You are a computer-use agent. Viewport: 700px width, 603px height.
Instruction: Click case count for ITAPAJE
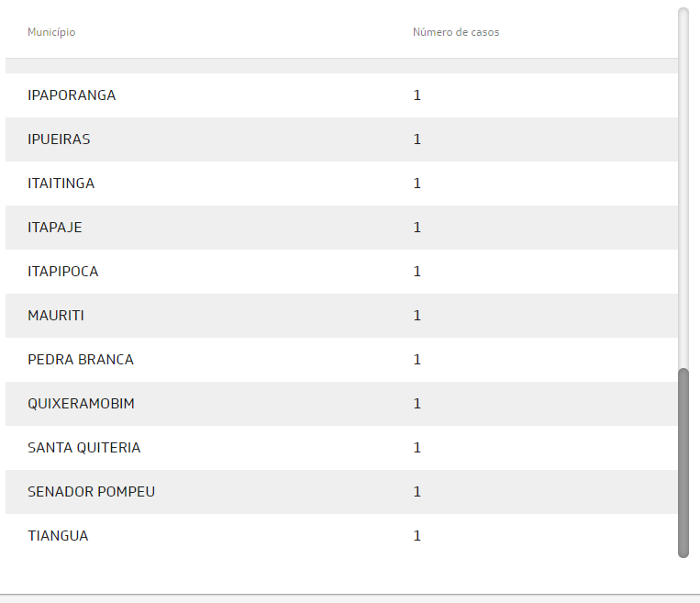pos(417,228)
